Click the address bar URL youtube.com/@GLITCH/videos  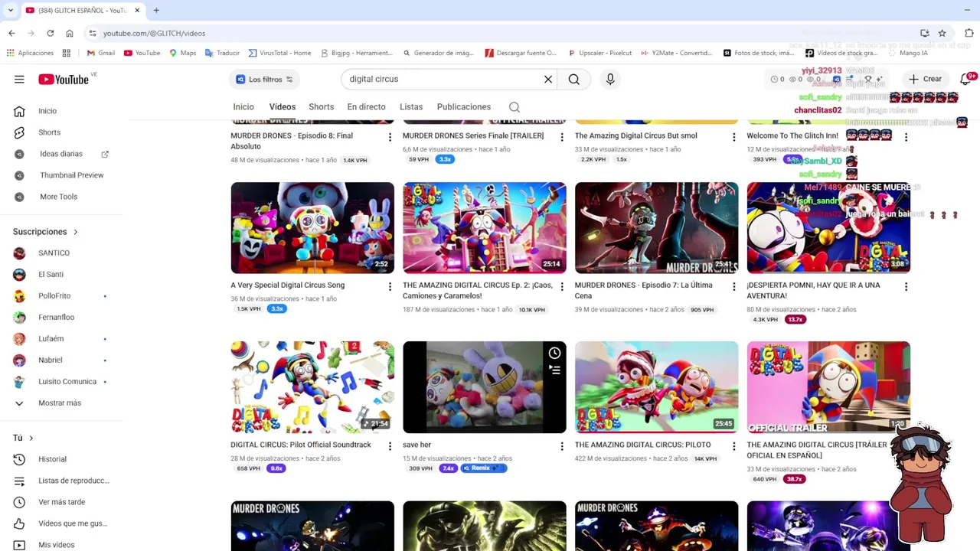154,33
